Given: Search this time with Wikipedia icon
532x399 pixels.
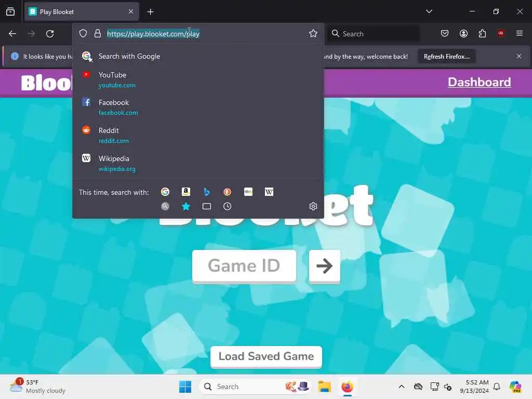Looking at the screenshot, I should (269, 192).
